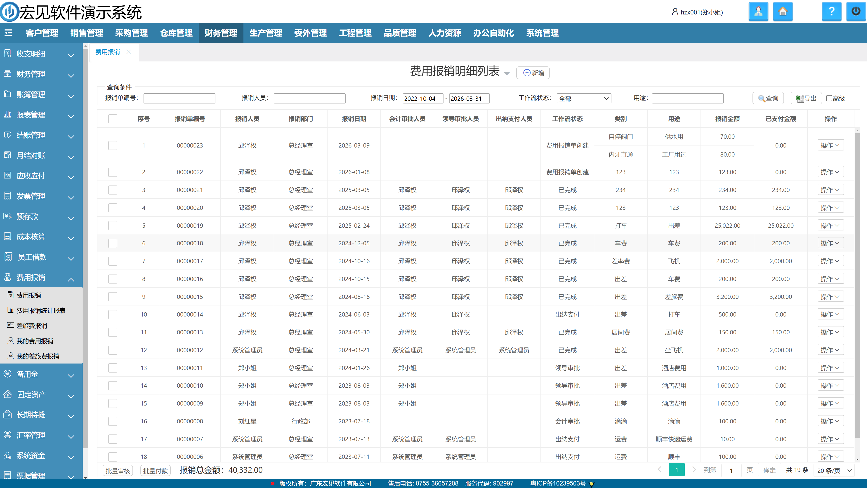Click the power logout icon

coord(856,12)
